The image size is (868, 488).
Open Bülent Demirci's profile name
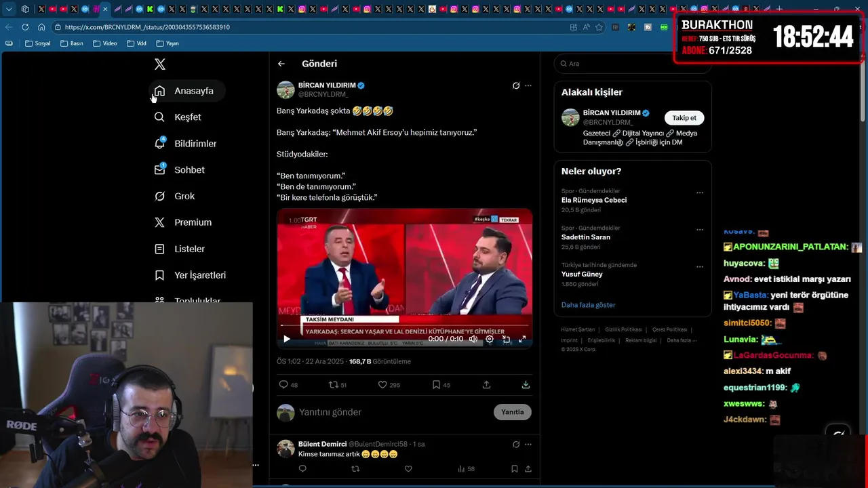click(x=323, y=444)
